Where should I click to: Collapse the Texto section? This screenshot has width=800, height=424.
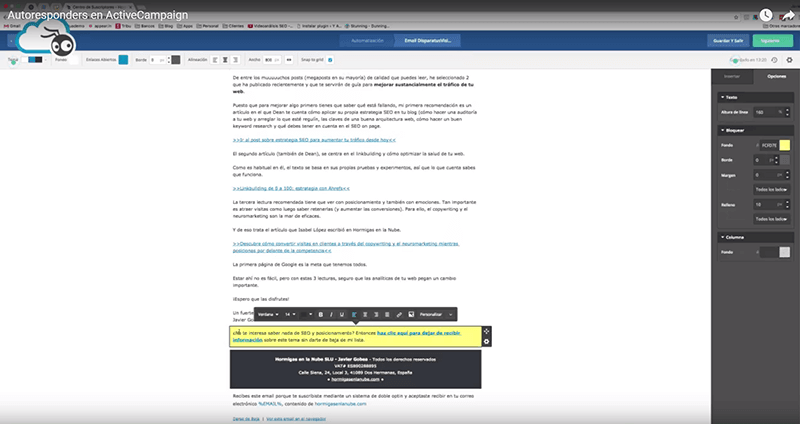point(755,97)
